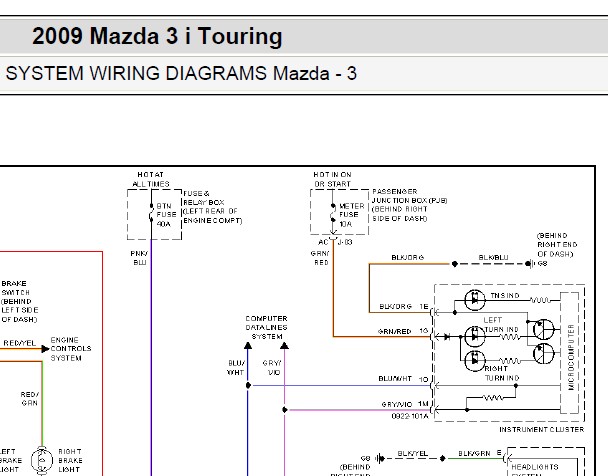
Task: Click the RED/YEL wire label
Action: tap(19, 343)
